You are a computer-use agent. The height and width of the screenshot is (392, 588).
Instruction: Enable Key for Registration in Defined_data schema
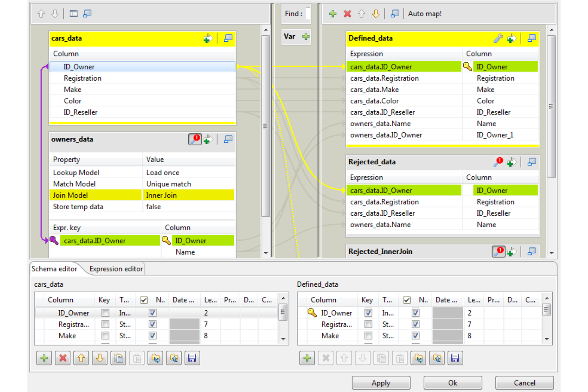(367, 324)
